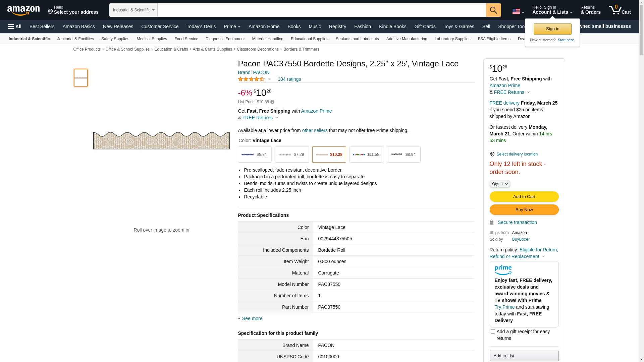Open the All hamburger menu

tap(15, 26)
